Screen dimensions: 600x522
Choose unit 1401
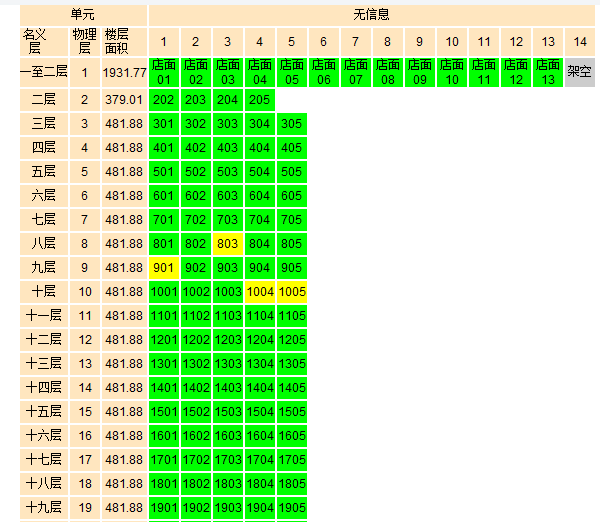164,388
